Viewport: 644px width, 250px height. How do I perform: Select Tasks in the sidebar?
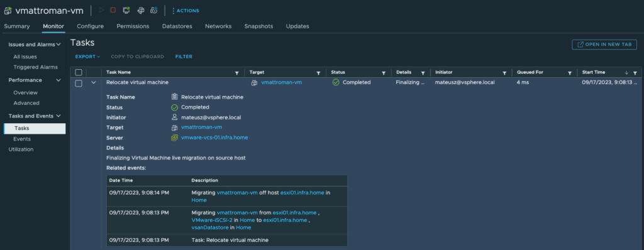click(x=35, y=129)
